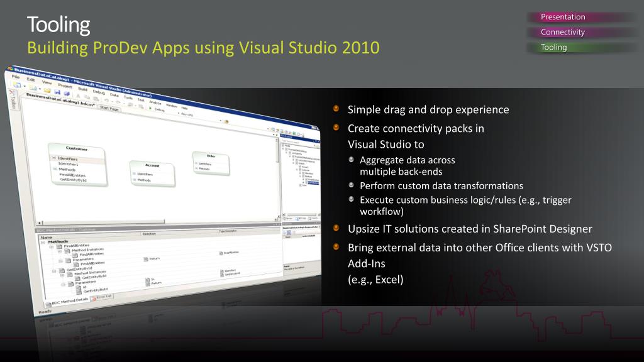This screenshot has height=362, width=644.
Task: Collapse the root Methods node in details pane
Action: pos(43,242)
